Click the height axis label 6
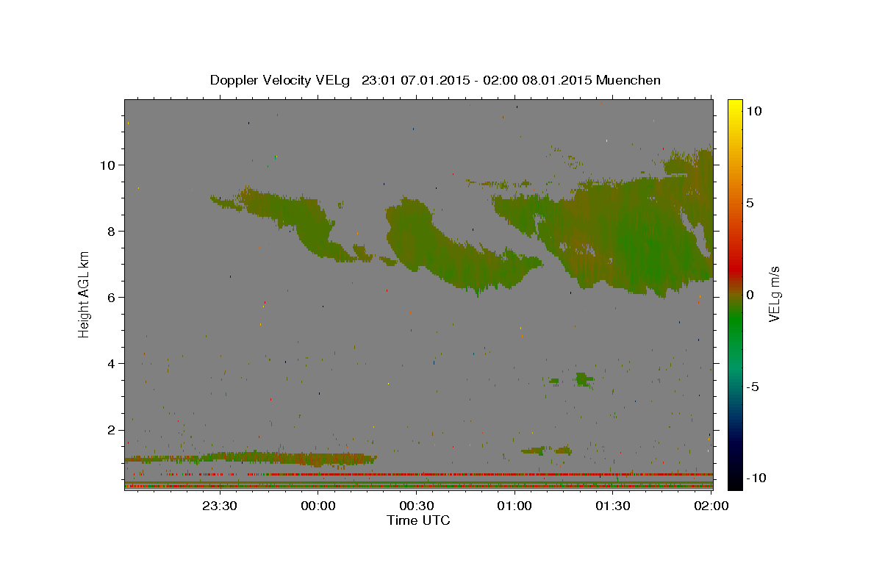 [x=111, y=297]
